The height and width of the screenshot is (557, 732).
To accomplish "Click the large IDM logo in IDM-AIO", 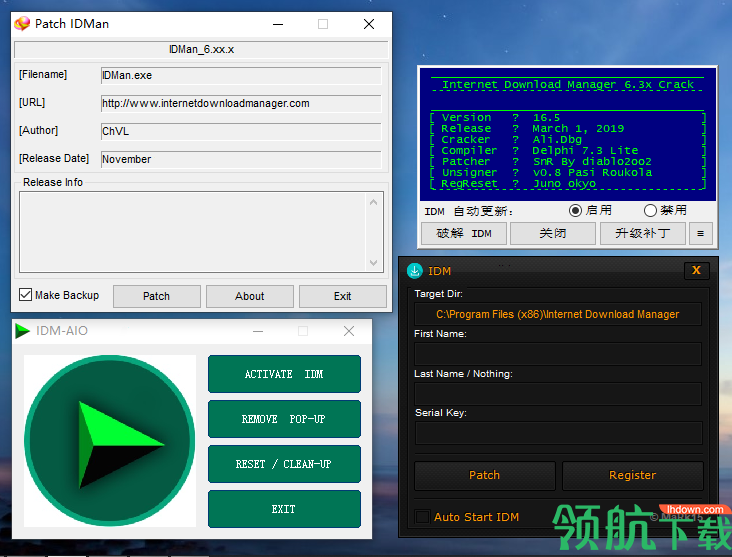I will tap(110, 441).
